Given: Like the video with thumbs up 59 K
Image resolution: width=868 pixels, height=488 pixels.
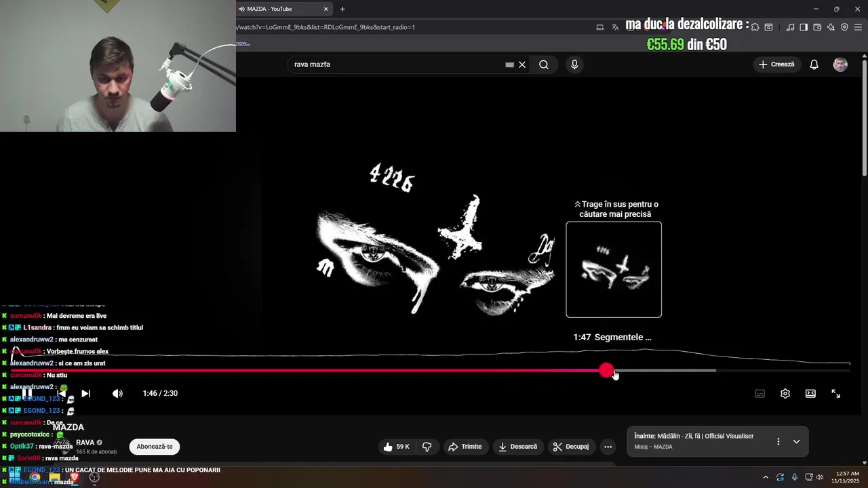Looking at the screenshot, I should tap(396, 447).
